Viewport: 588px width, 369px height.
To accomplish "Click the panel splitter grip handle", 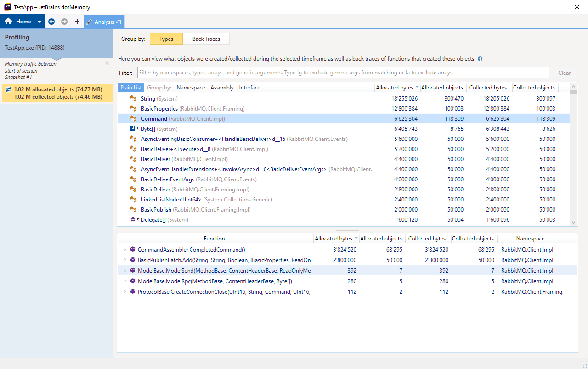I will click(x=348, y=230).
